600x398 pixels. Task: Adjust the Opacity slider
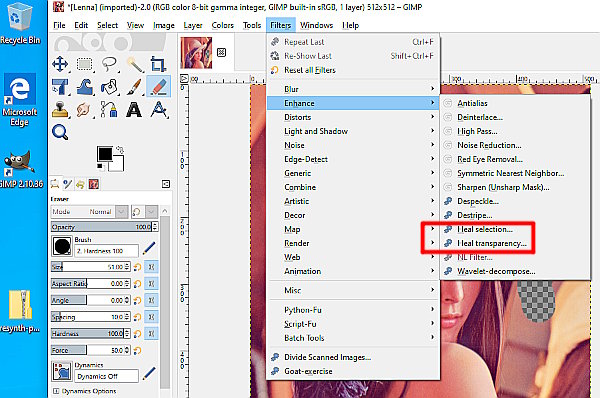(102, 227)
